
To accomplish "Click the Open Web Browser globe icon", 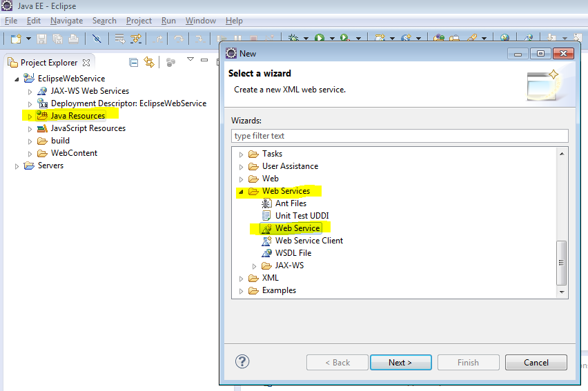I will click(504, 37).
